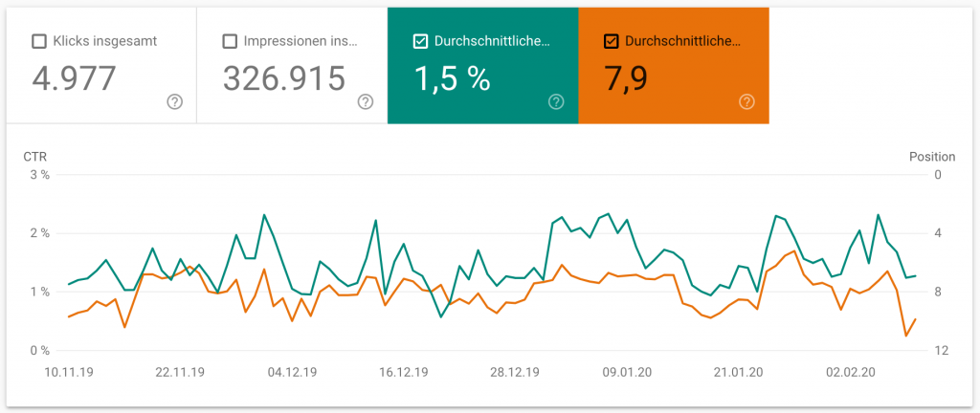Open help icon on Klicks insgesamt card
Screen dimensions: 980x413
[175, 101]
